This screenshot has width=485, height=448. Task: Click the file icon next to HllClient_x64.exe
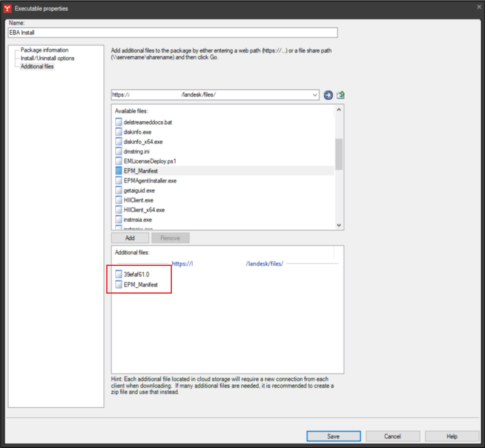118,209
